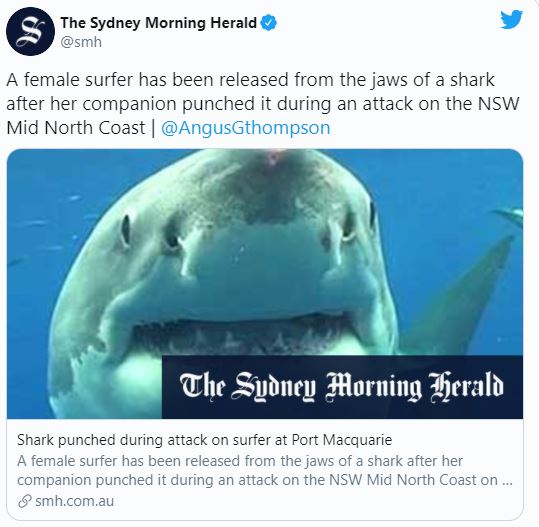This screenshot has height=527, width=539.
Task: Click the grey article summary under the headline
Action: [x=265, y=470]
